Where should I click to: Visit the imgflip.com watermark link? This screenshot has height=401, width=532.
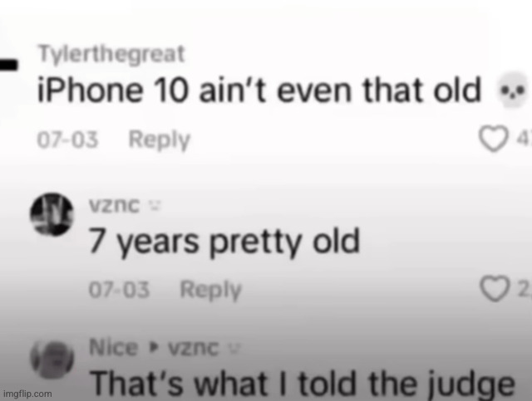[x=27, y=394]
